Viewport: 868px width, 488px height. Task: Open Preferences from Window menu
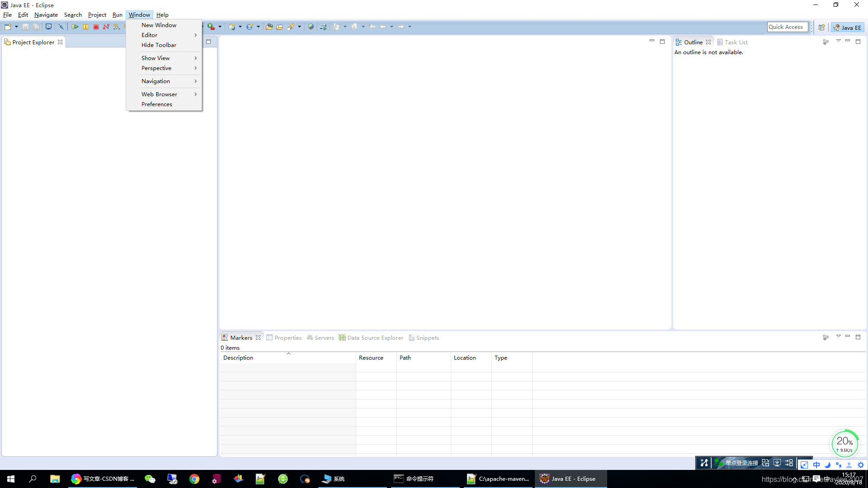(x=164, y=104)
